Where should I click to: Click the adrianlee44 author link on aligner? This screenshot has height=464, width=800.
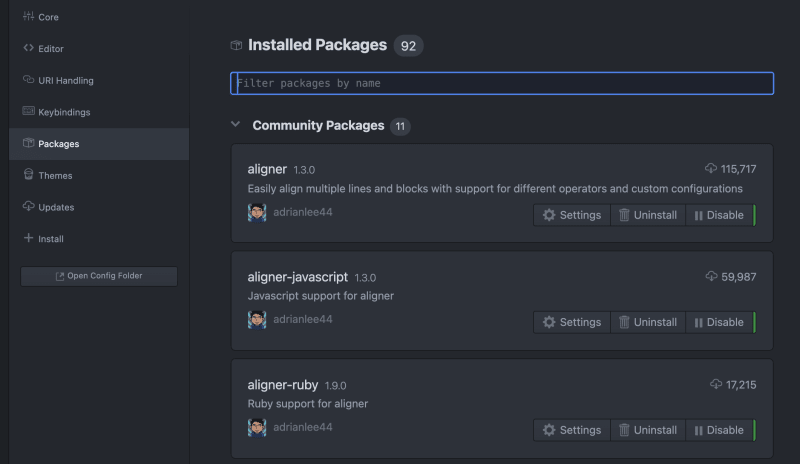[x=303, y=212]
